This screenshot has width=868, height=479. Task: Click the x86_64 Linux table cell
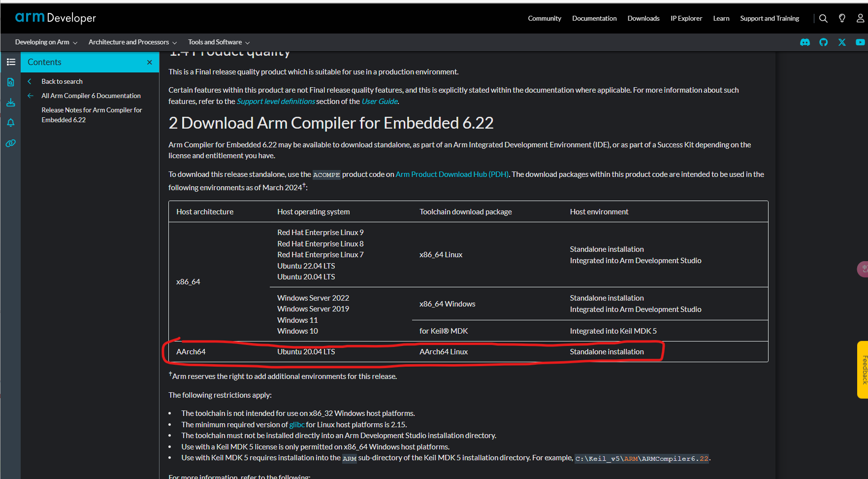click(441, 255)
